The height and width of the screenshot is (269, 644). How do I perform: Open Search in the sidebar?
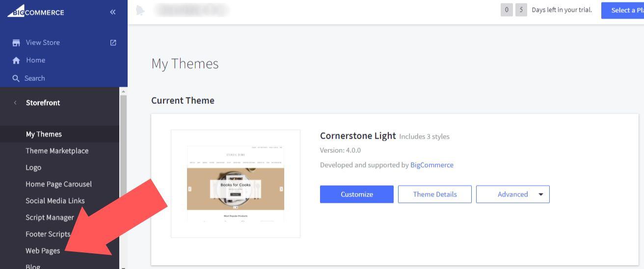34,78
